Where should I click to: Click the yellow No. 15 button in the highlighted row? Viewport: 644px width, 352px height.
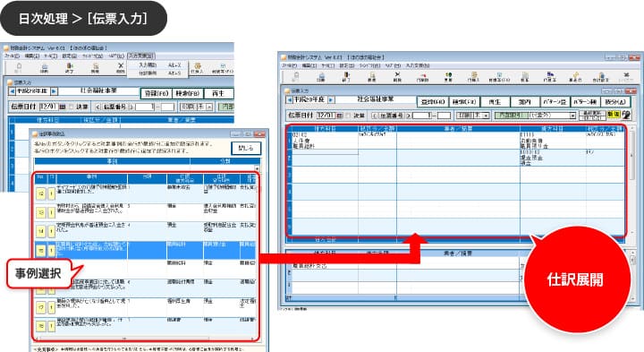(x=40, y=251)
